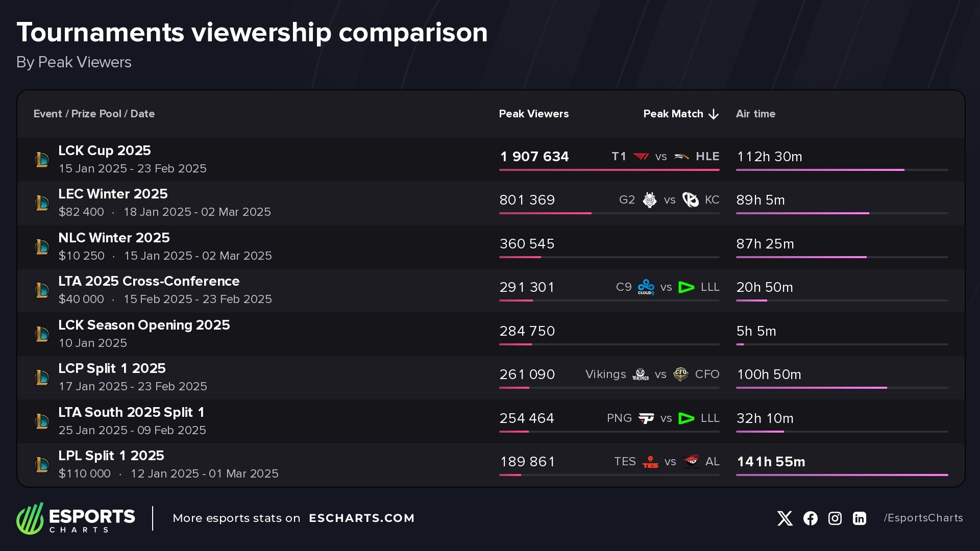Select the Vikings team logo

point(641,375)
